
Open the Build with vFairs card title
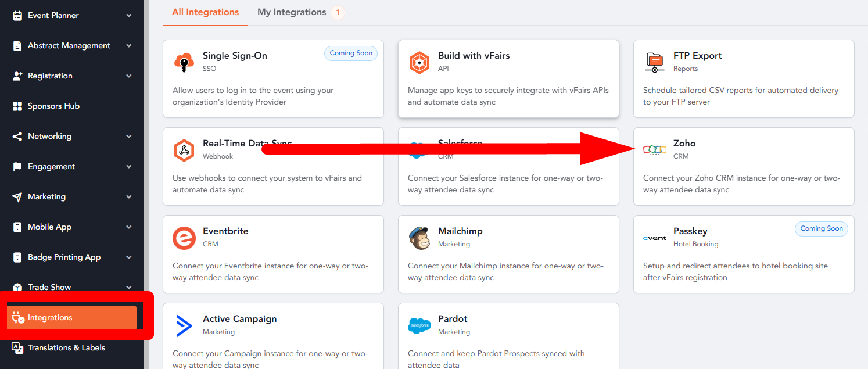(474, 56)
